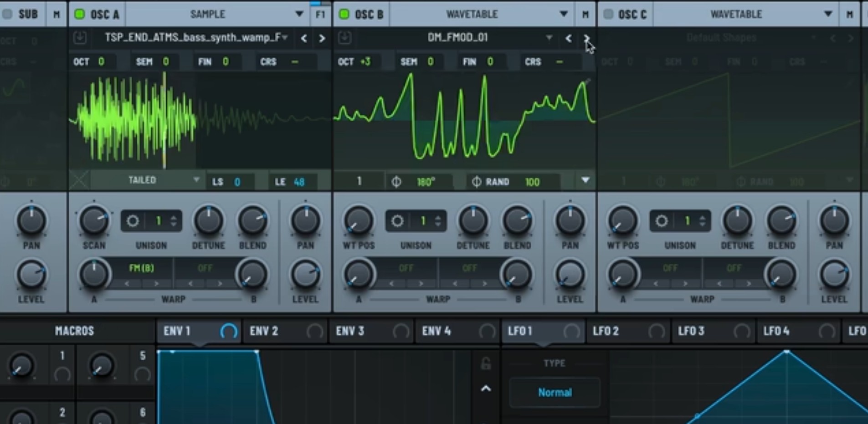
Task: Click the F1 routing button on OSC A
Action: (321, 14)
